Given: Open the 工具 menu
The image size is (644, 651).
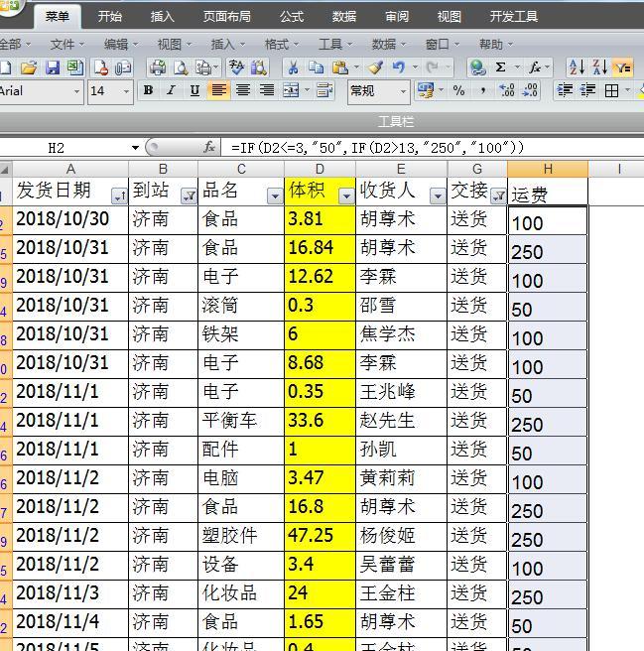Looking at the screenshot, I should [335, 44].
